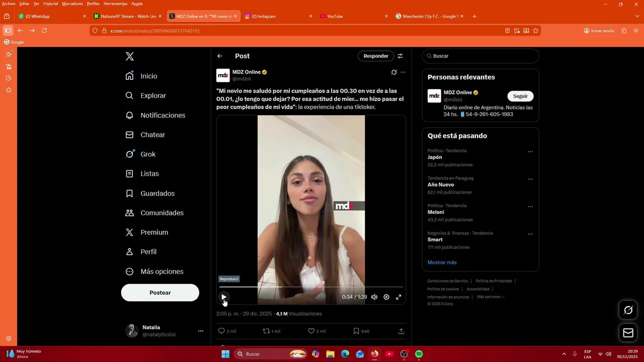Open floating Grok button

point(628,310)
